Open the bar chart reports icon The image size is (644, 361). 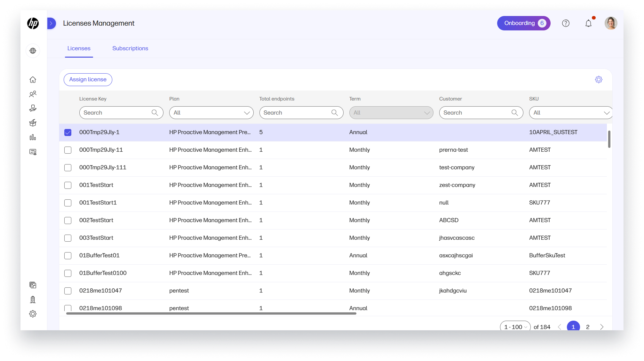33,137
